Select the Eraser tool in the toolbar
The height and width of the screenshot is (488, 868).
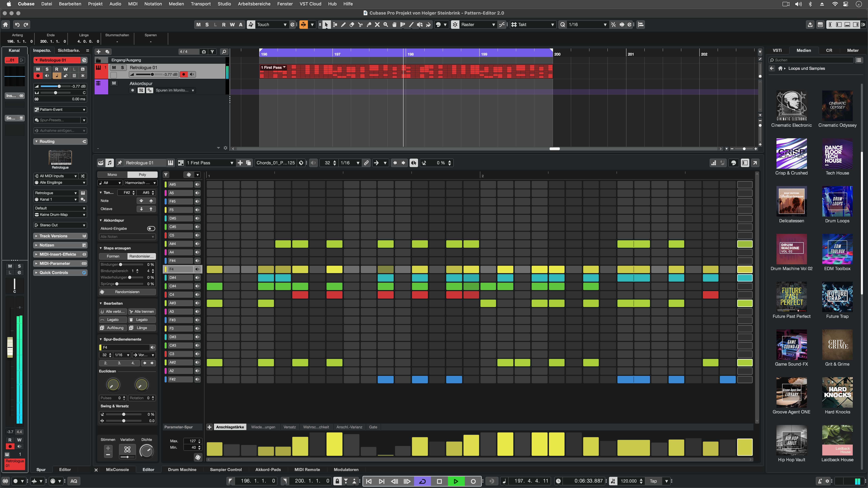(351, 25)
